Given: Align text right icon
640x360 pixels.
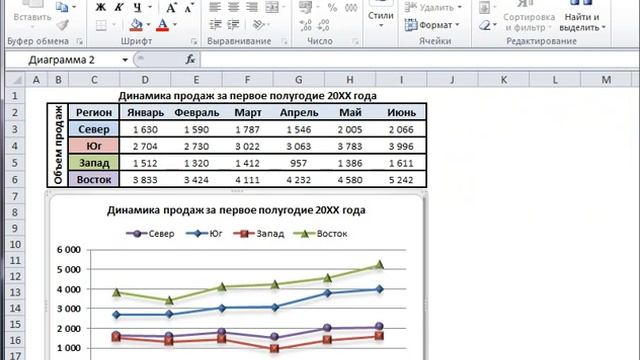Looking at the screenshot, I should (x=252, y=7).
